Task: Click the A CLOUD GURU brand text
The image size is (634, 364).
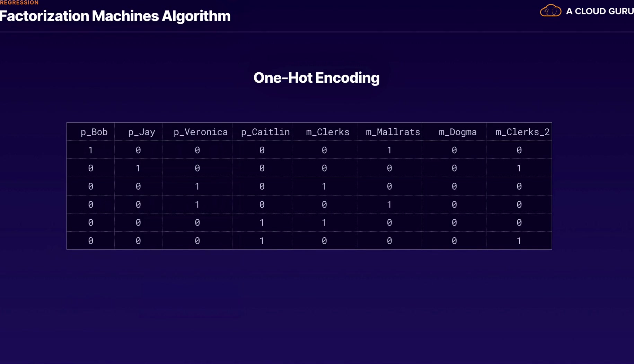Action: [x=599, y=11]
